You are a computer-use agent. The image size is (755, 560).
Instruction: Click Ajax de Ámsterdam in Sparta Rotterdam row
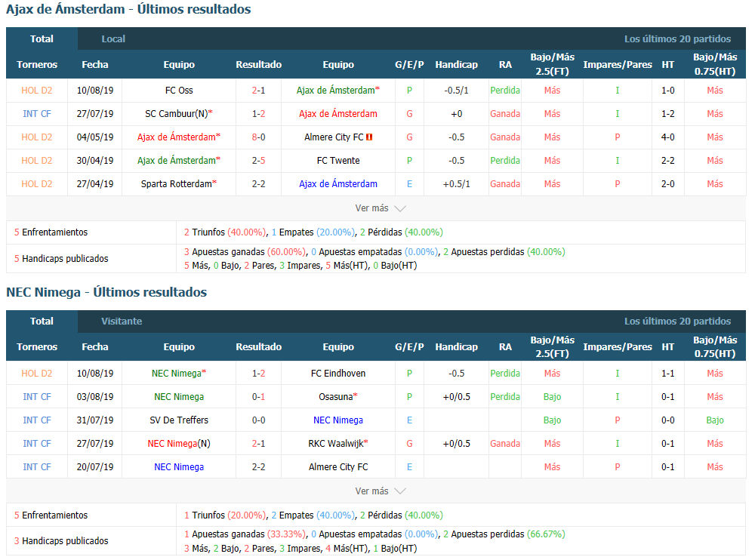(x=338, y=184)
